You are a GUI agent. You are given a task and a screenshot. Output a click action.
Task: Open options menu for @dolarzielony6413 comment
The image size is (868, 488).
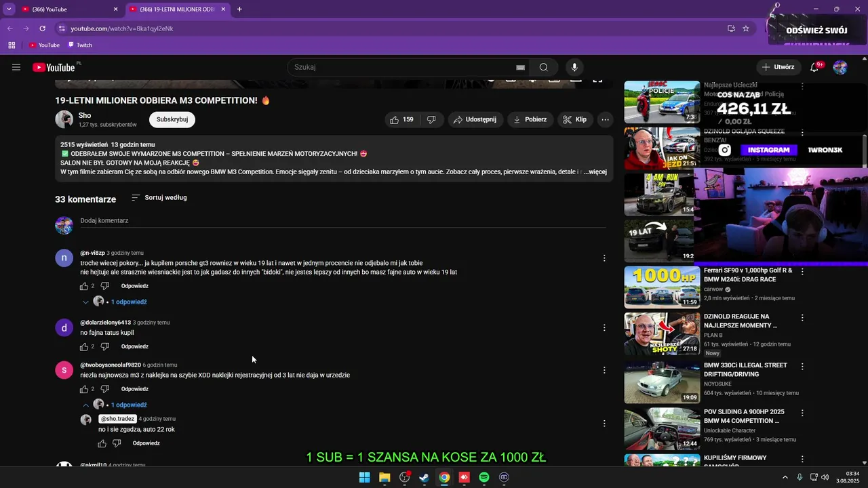click(x=604, y=327)
